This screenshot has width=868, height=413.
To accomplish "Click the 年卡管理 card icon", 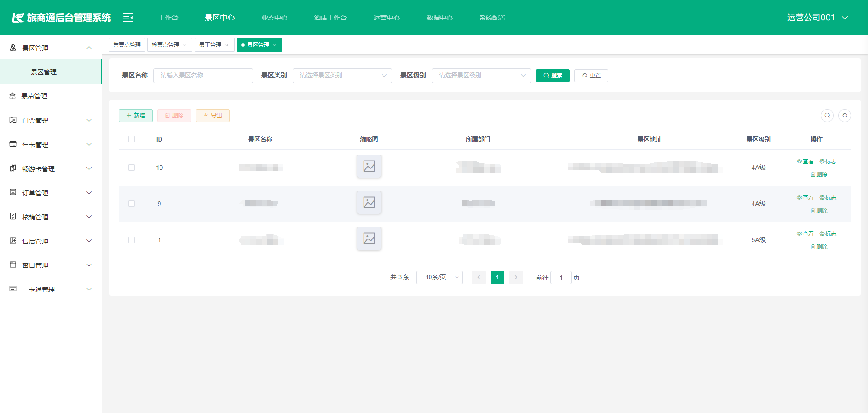I will [13, 144].
